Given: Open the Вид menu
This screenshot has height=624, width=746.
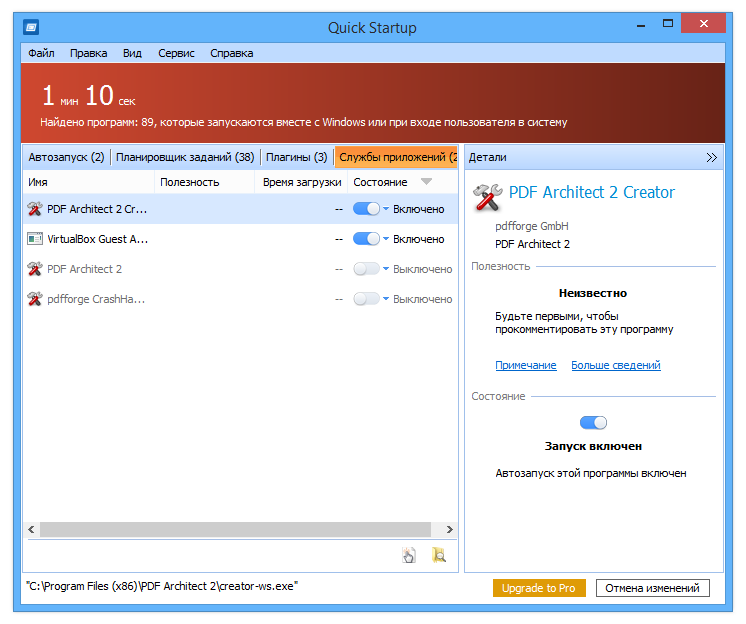Looking at the screenshot, I should (x=132, y=53).
